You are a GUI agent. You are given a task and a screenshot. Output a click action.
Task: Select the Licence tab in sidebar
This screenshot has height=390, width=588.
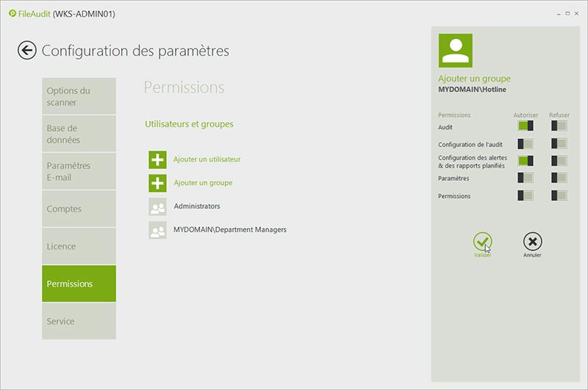[x=79, y=247]
